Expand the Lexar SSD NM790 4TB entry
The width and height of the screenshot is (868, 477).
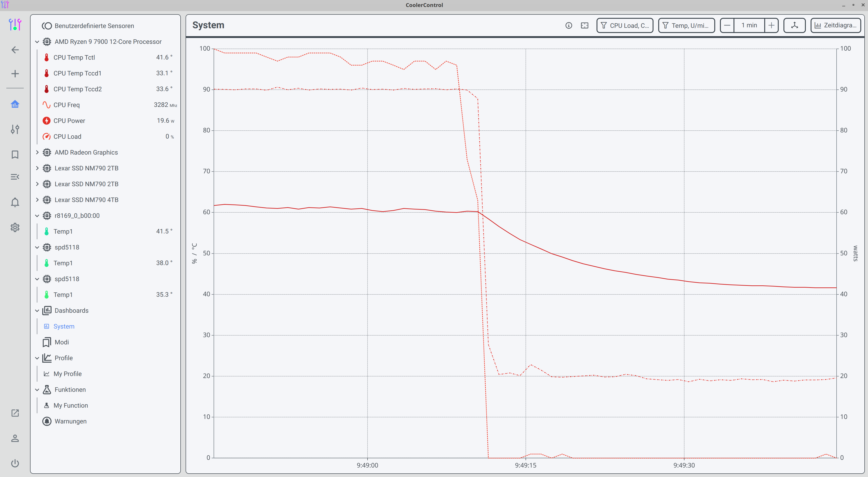point(37,200)
